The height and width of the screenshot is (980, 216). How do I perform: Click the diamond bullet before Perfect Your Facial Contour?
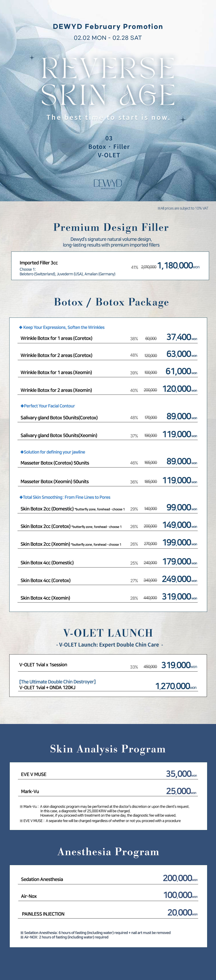point(22,406)
